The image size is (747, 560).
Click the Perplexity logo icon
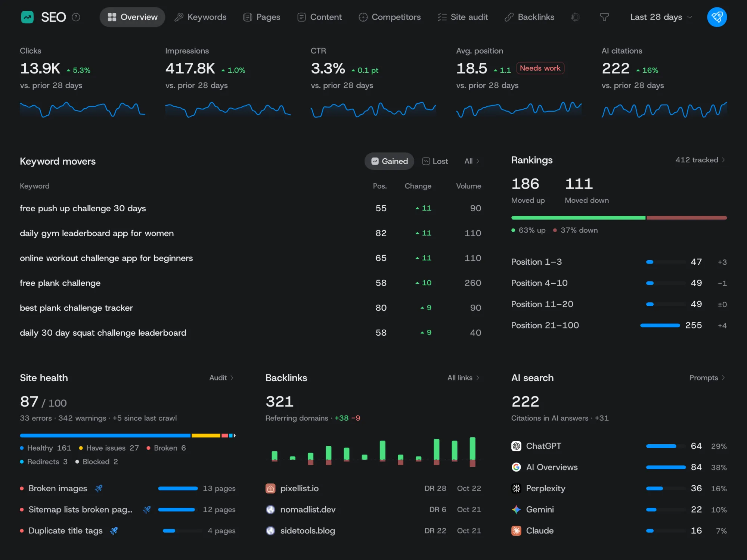[516, 488]
